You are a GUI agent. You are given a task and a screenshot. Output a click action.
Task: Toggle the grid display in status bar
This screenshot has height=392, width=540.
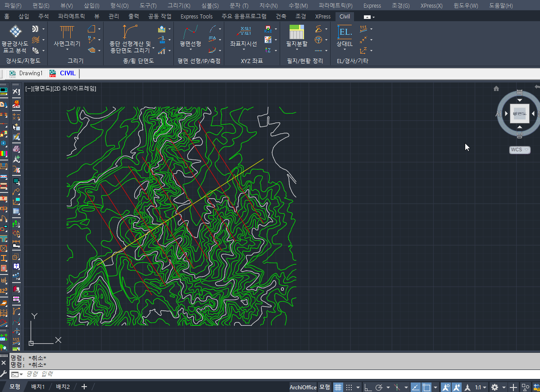point(338,387)
